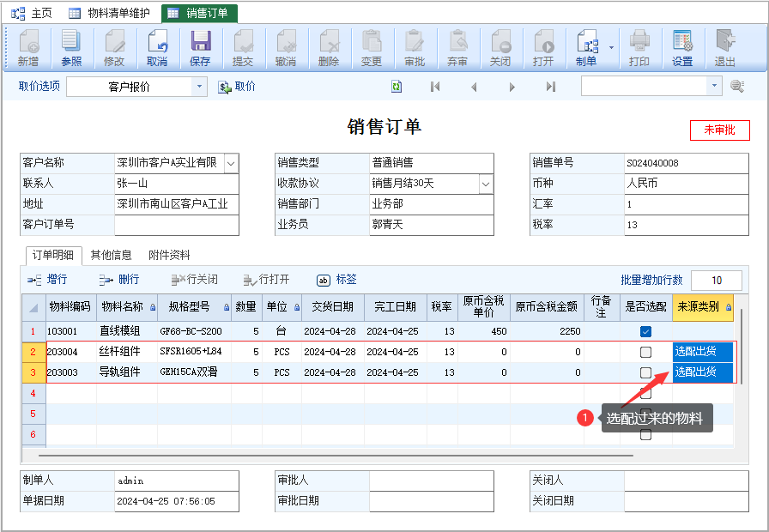Save the order with 保存 icon

tap(200, 48)
